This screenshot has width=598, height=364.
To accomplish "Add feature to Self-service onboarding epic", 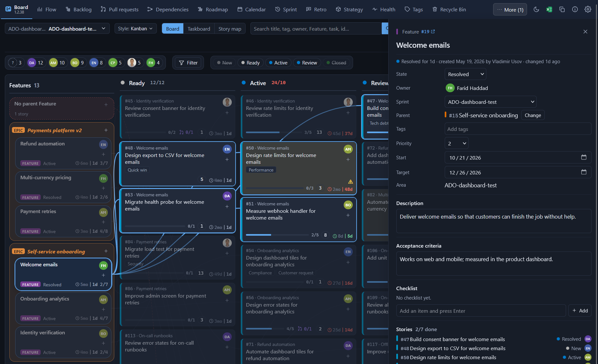I will click(106, 251).
